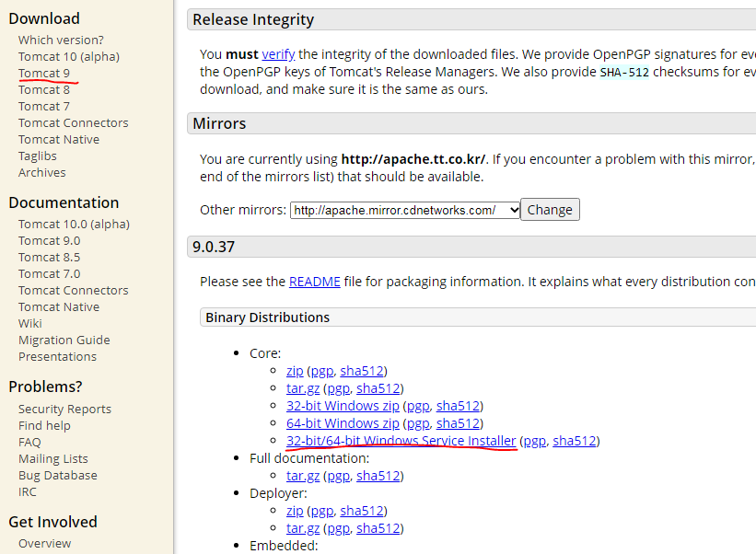This screenshot has height=554, width=756.
Task: Download the Core tar.gz distribution
Action: (x=303, y=388)
